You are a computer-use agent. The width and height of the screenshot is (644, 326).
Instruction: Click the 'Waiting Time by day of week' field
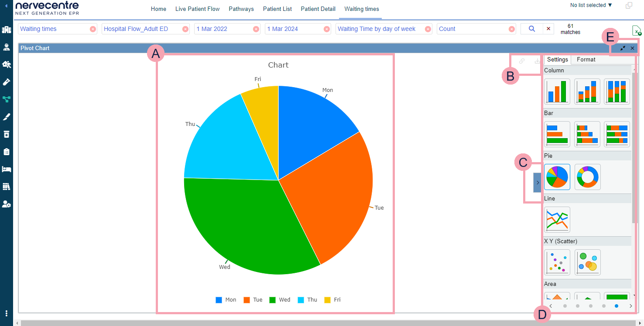(377, 29)
